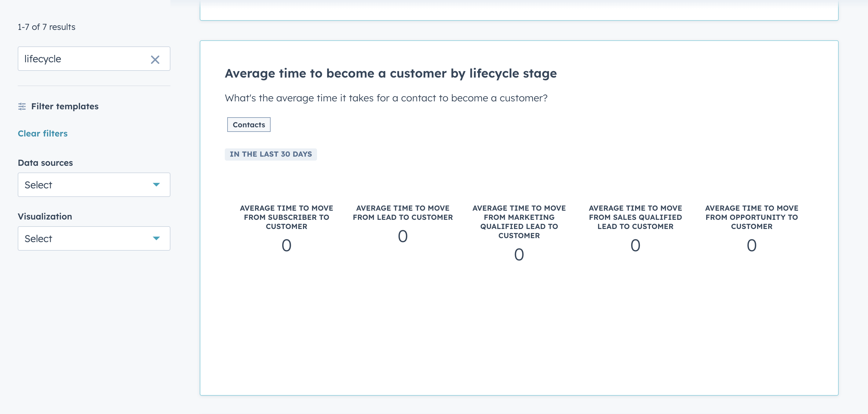Open the Data sources Select dropdown
Image resolution: width=868 pixels, height=414 pixels.
point(94,185)
